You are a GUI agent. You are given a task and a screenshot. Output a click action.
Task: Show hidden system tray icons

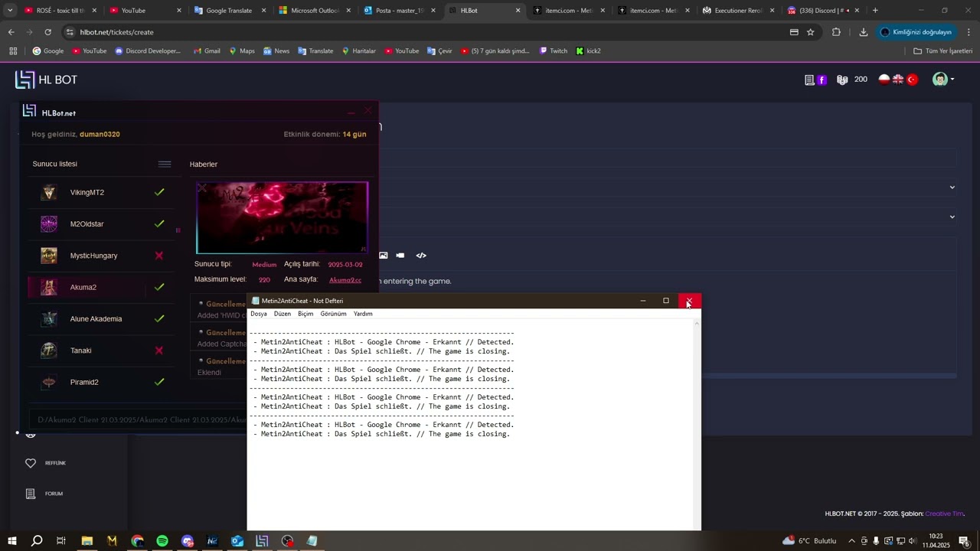851,541
